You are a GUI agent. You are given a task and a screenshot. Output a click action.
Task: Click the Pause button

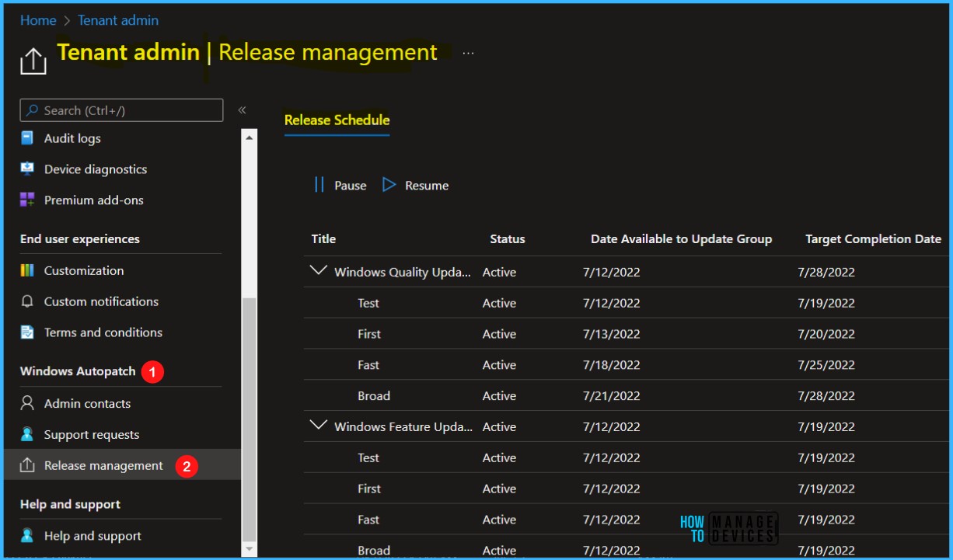pyautogui.click(x=340, y=185)
